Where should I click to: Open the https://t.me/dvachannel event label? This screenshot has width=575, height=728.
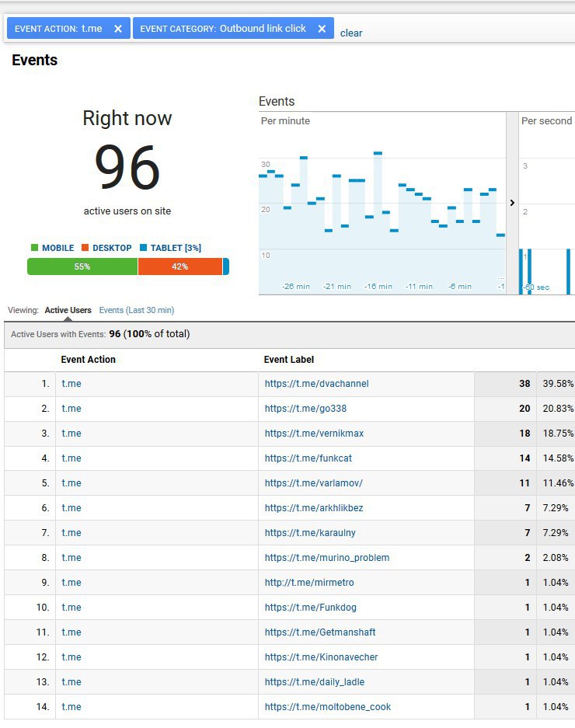pos(316,384)
